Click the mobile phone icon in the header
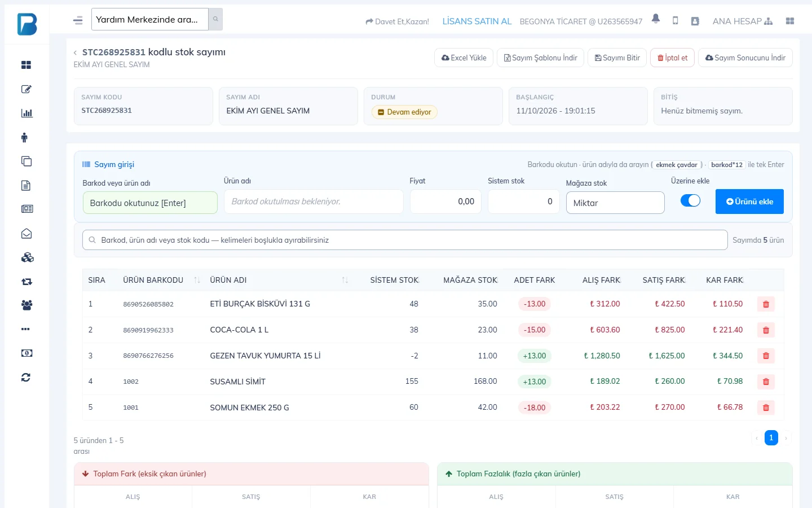 tap(676, 20)
